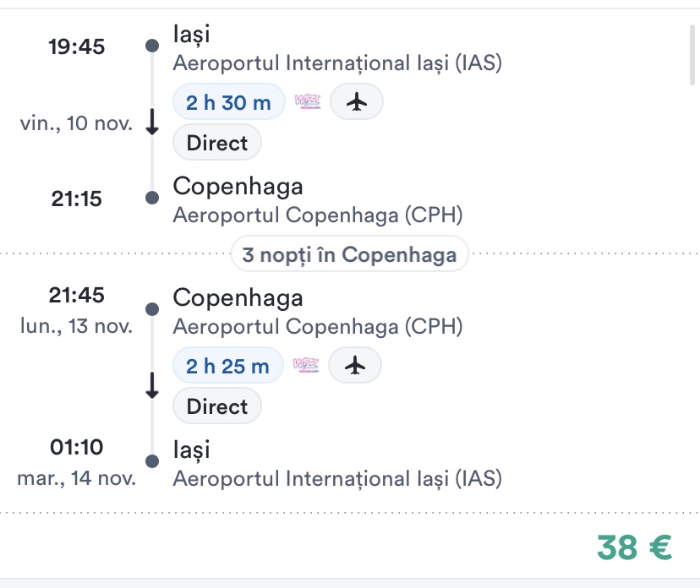The image size is (700, 588).
Task: Select the 2 h 25 m duration badge
Action: [x=227, y=366]
